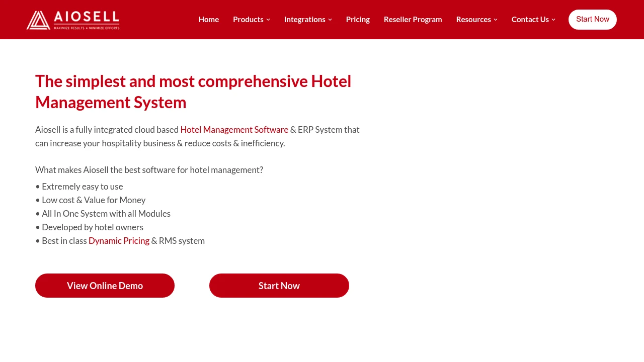
Task: Expand the Contact Us menu
Action: tap(530, 18)
